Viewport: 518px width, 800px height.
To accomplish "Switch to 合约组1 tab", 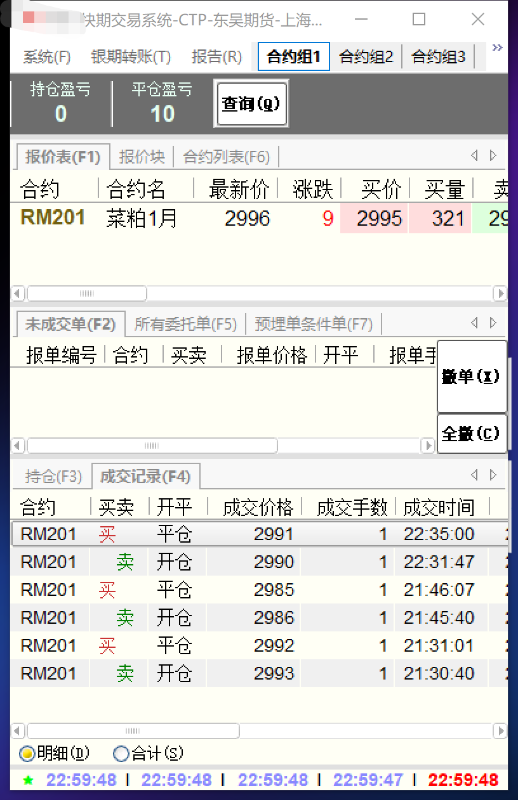I will tap(294, 57).
